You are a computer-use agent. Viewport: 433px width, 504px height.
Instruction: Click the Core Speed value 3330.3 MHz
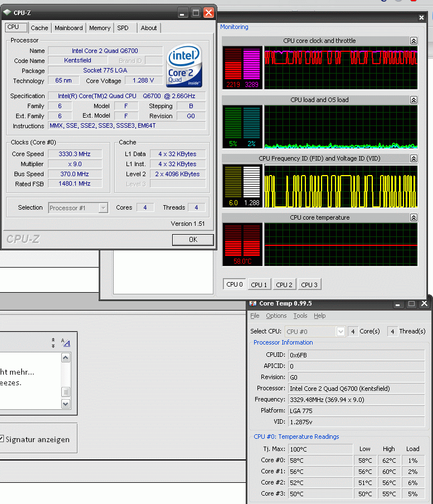tap(75, 154)
